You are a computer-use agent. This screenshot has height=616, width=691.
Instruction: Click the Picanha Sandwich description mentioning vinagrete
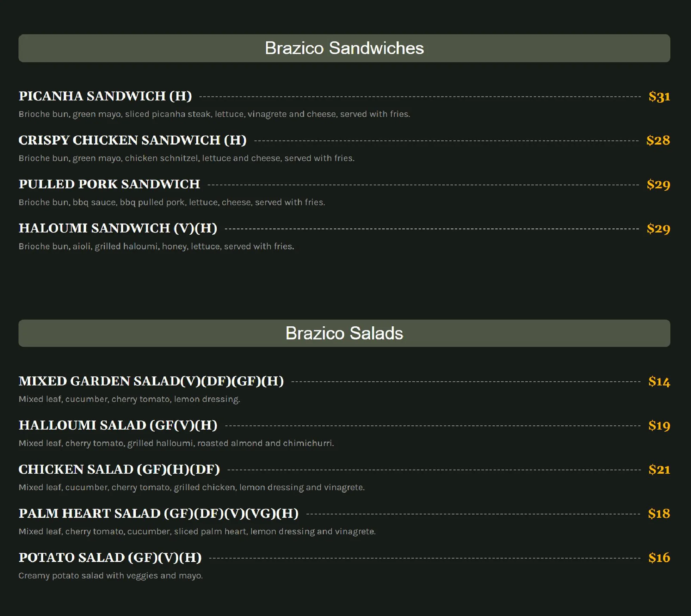point(214,114)
